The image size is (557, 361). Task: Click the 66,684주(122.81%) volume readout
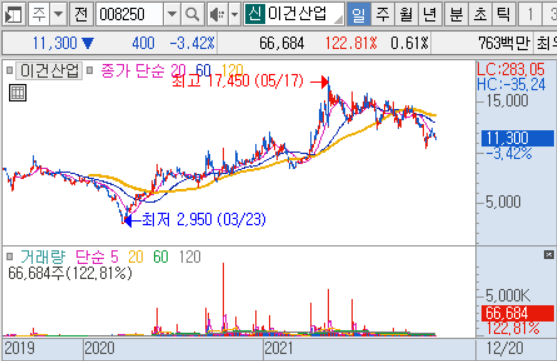click(x=70, y=273)
